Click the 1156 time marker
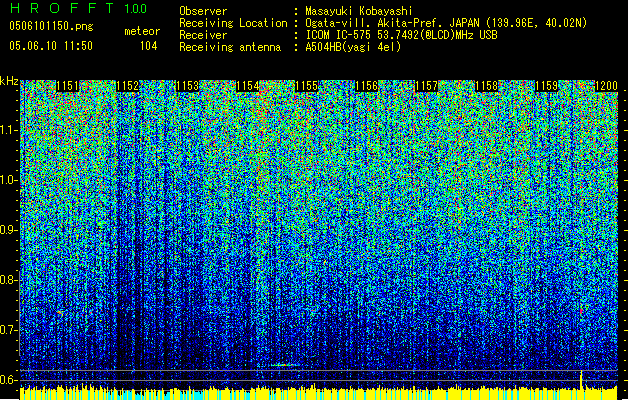The height and width of the screenshot is (400, 629). tap(367, 86)
